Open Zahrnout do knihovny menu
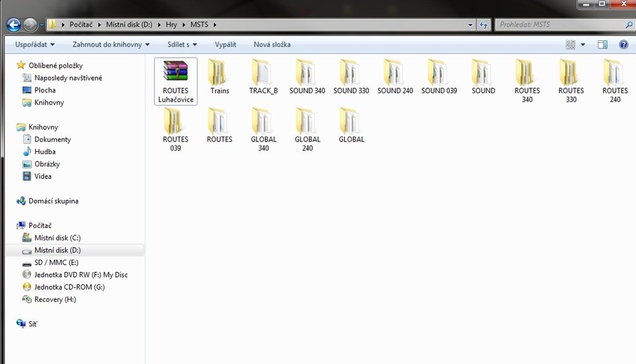This screenshot has width=636, height=364. (111, 45)
